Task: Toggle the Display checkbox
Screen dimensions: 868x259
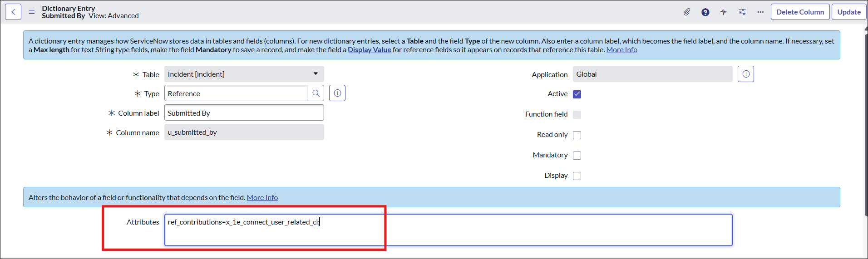Action: tap(577, 176)
